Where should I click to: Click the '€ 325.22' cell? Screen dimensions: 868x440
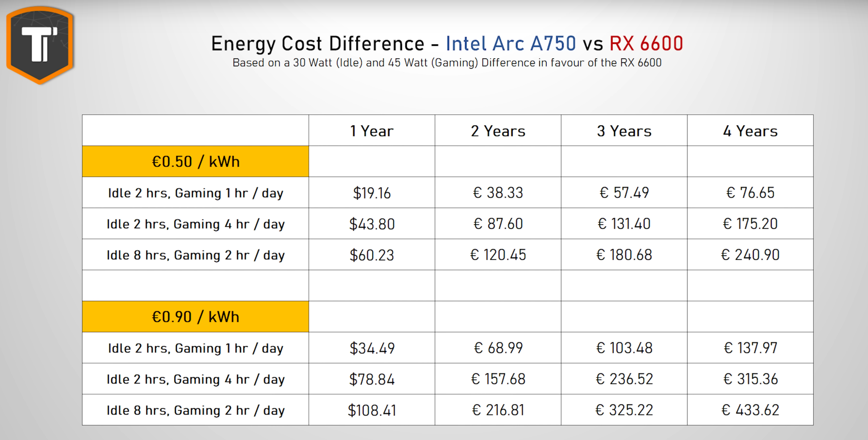click(624, 410)
